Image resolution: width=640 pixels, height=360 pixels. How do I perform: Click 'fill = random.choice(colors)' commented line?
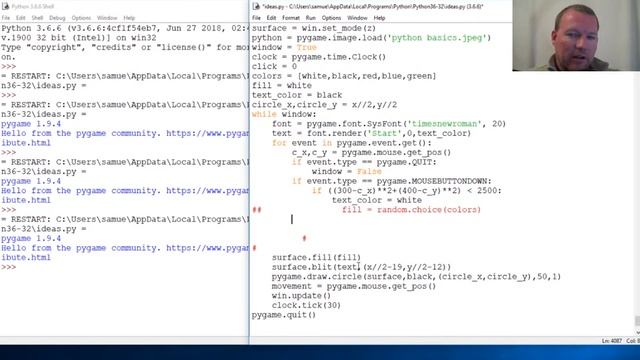tap(411, 210)
